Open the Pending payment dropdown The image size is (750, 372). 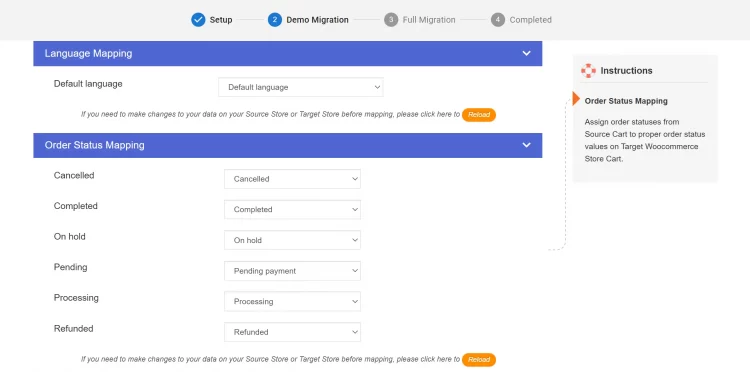(x=292, y=271)
